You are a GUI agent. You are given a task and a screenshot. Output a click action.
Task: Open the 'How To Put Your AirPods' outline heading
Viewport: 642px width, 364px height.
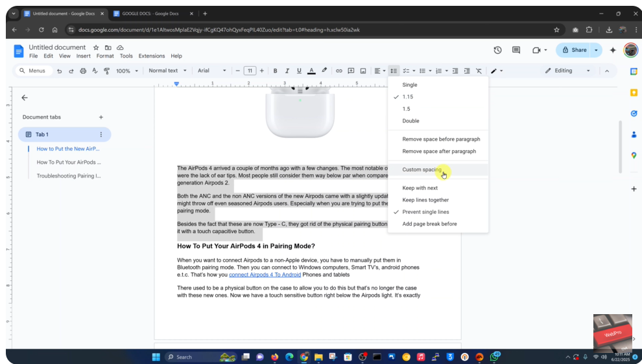69,163
